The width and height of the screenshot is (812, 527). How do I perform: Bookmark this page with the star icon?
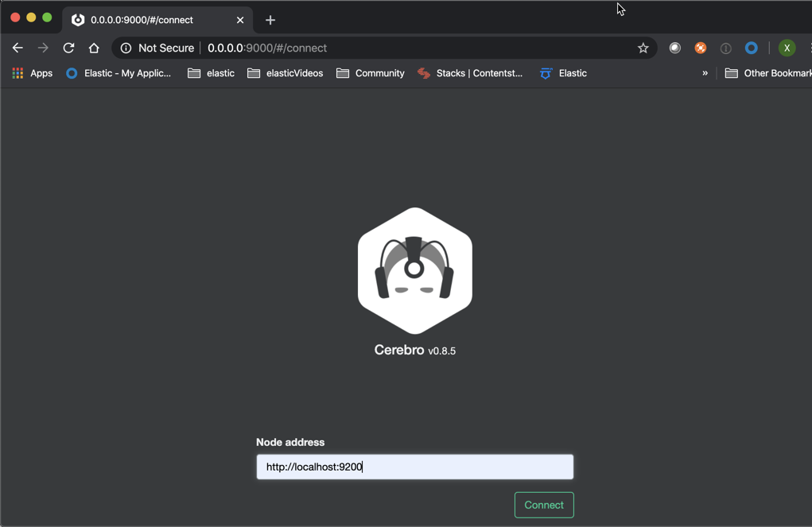(643, 48)
